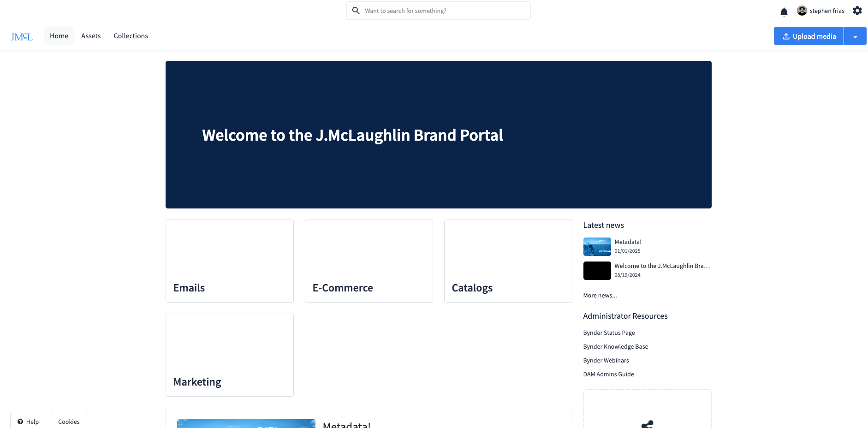Click the Administrator Resources heading
Screen dimensions: 868x428
(x=625, y=316)
